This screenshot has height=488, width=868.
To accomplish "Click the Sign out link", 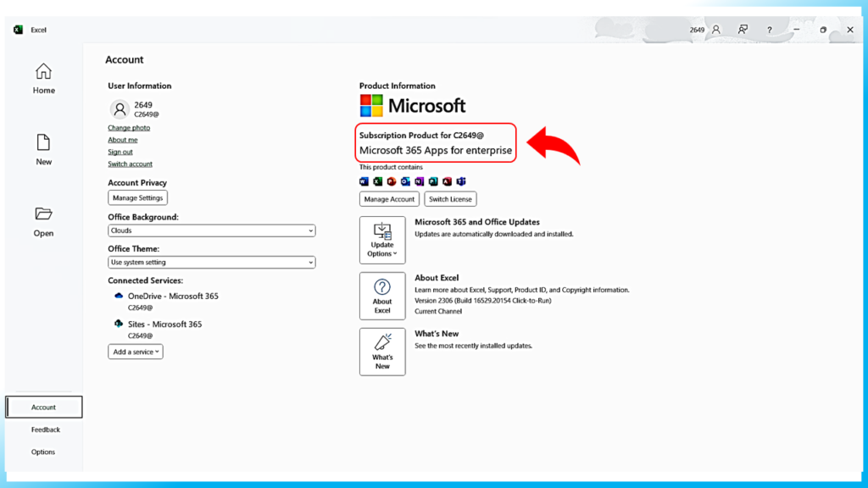I will (120, 152).
